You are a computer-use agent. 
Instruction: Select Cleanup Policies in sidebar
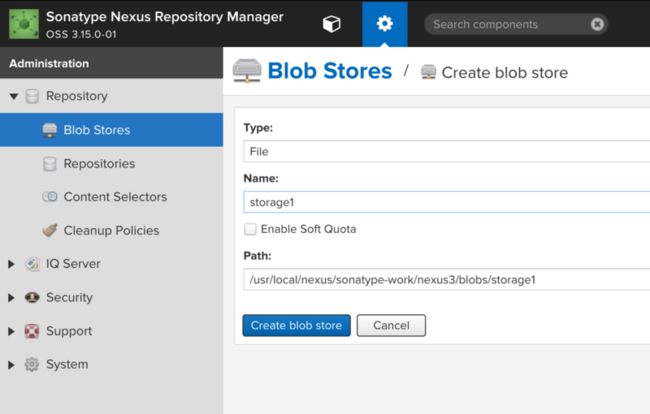pos(111,230)
